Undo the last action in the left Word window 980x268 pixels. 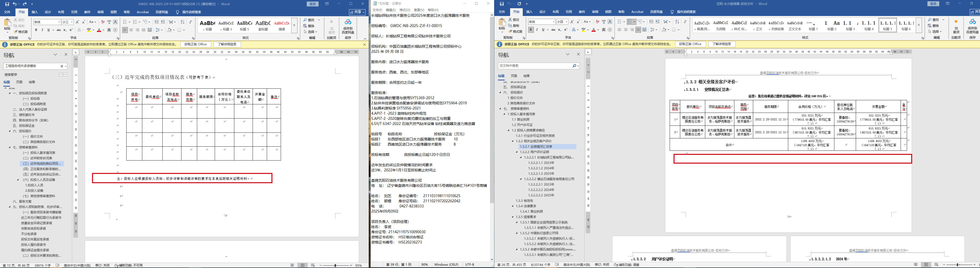15,4
